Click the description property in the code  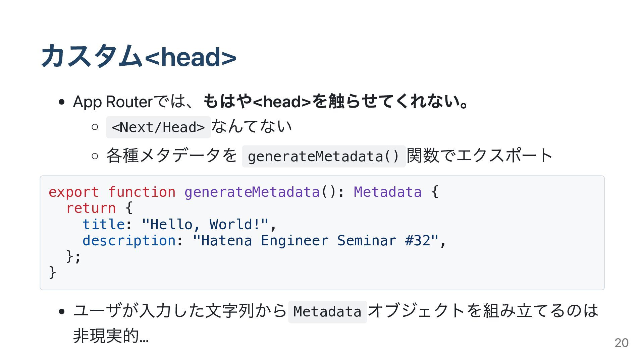[129, 241]
